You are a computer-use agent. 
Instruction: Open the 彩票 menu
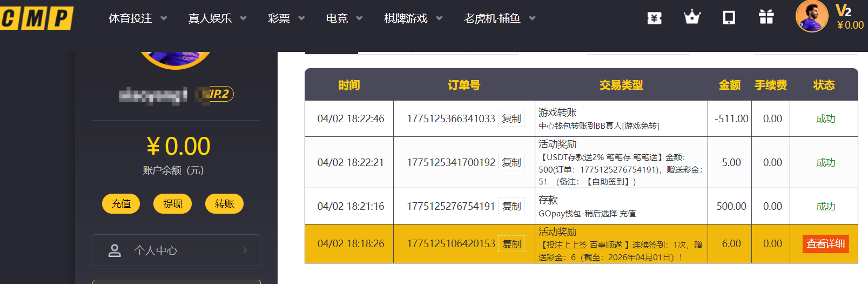pyautogui.click(x=279, y=18)
